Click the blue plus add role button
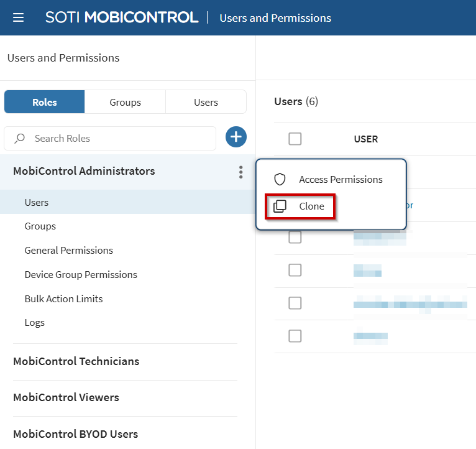The width and height of the screenshot is (476, 449). coord(236,137)
